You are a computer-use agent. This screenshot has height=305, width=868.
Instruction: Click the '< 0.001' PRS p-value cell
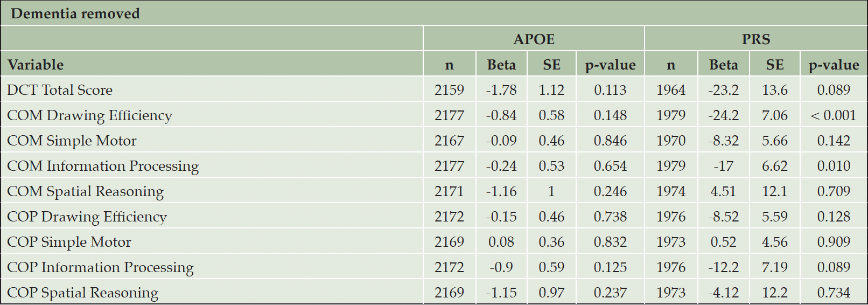pos(834,115)
